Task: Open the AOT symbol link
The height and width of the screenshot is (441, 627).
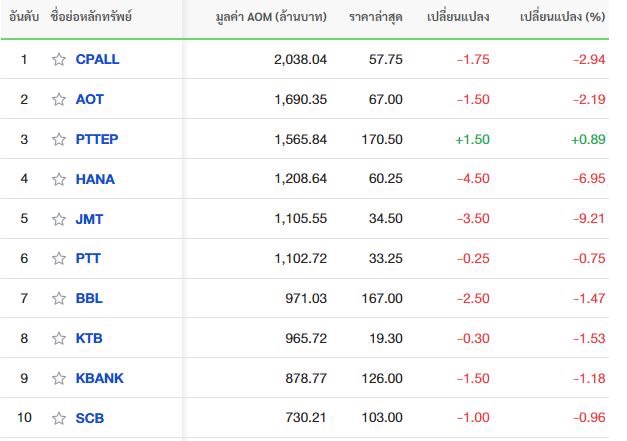Action: (x=90, y=99)
